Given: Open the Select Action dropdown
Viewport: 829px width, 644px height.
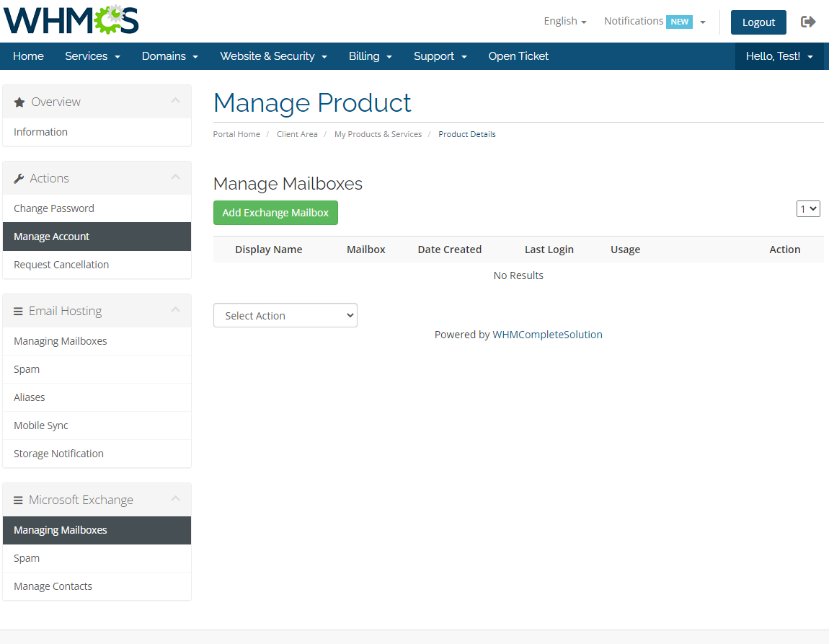Looking at the screenshot, I should point(285,315).
